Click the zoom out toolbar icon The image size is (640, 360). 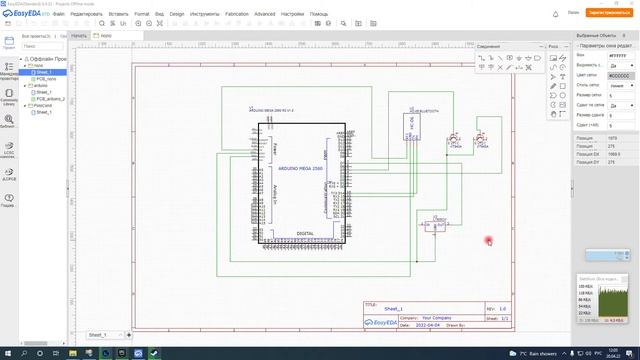point(149,24)
